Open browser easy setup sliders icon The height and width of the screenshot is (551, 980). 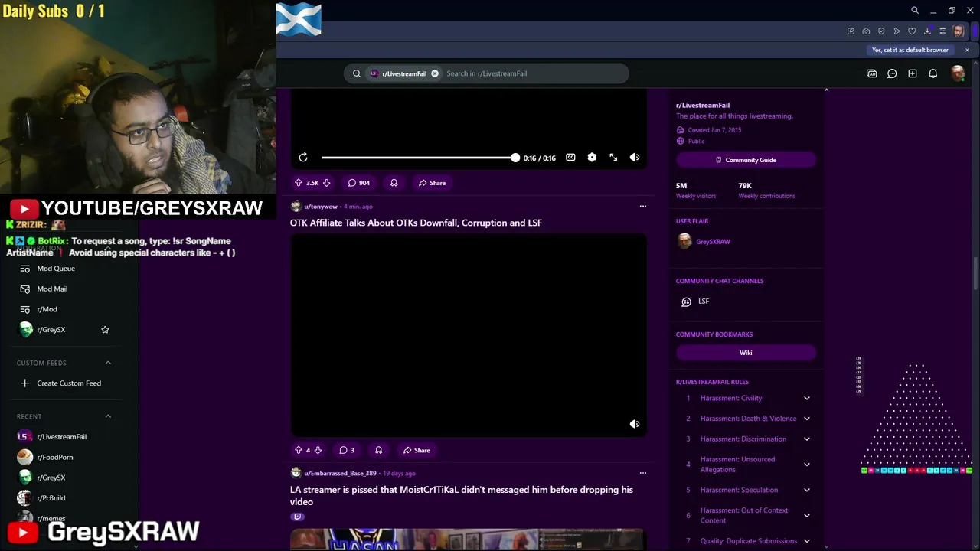coord(942,31)
